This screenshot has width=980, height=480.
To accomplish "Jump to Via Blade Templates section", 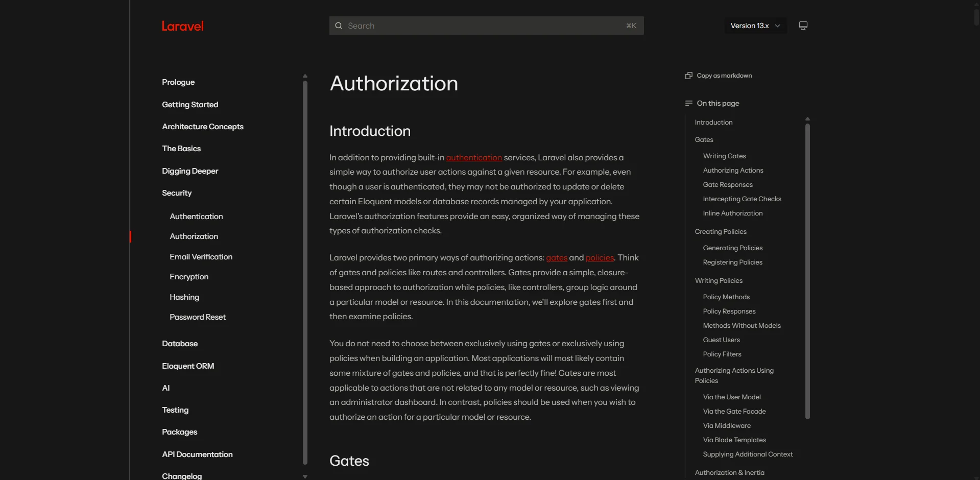I will [734, 440].
